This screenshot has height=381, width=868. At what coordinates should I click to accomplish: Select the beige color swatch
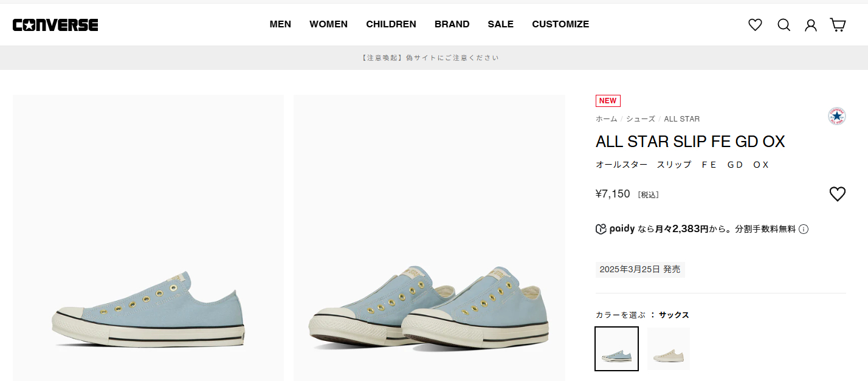pos(668,349)
